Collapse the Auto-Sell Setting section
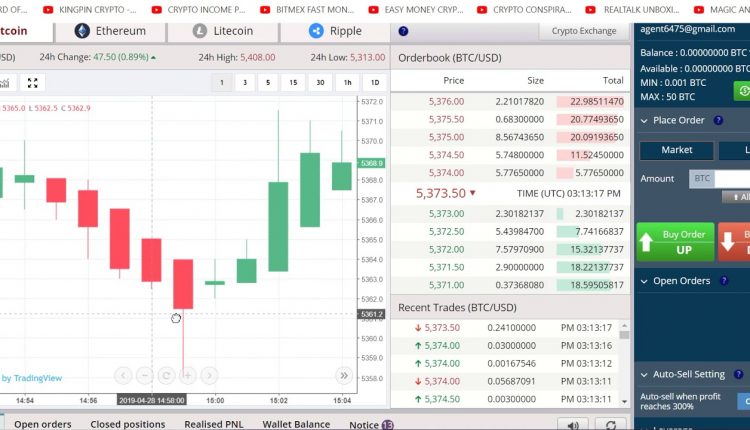Screen dimensions: 750x430 (x=644, y=375)
